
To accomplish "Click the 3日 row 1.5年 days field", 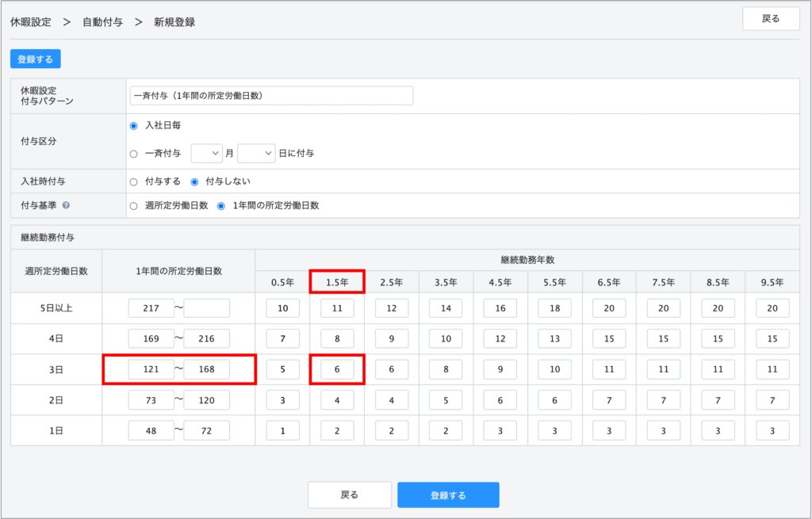I will [x=337, y=369].
